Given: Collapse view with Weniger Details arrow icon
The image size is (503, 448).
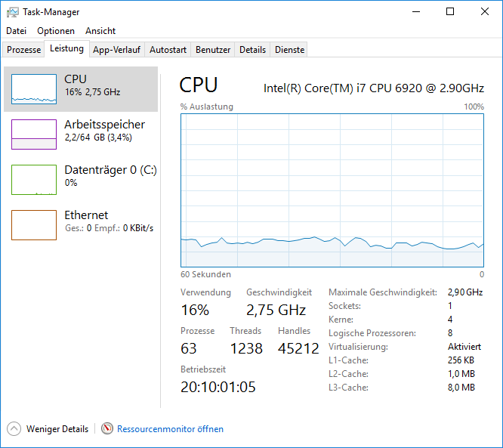Looking at the screenshot, I should point(14,429).
